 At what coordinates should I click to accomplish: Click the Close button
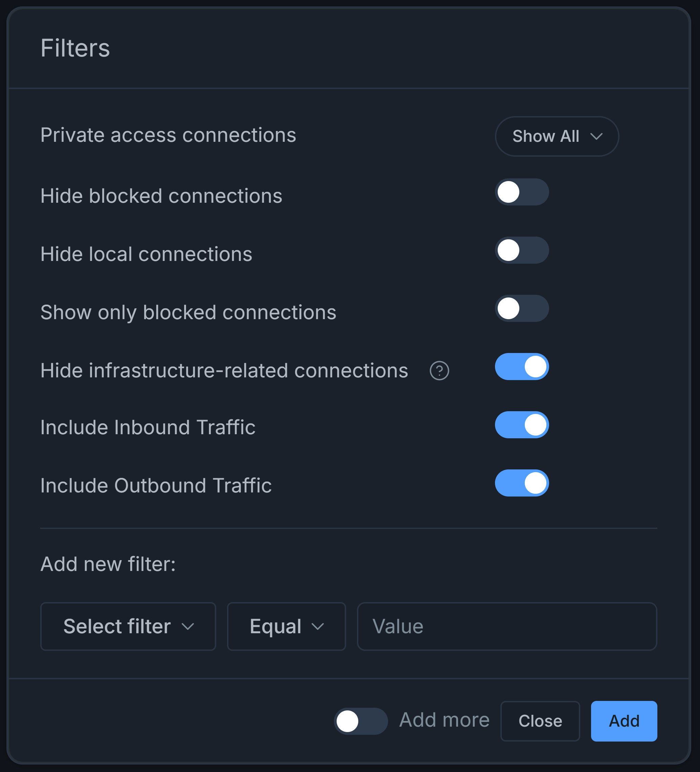click(540, 721)
